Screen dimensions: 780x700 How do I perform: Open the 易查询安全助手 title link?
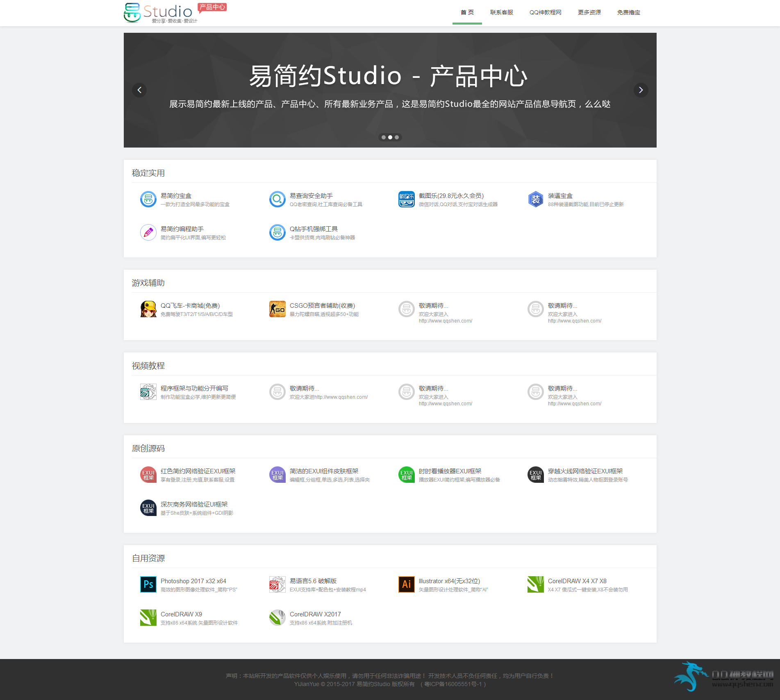click(311, 196)
